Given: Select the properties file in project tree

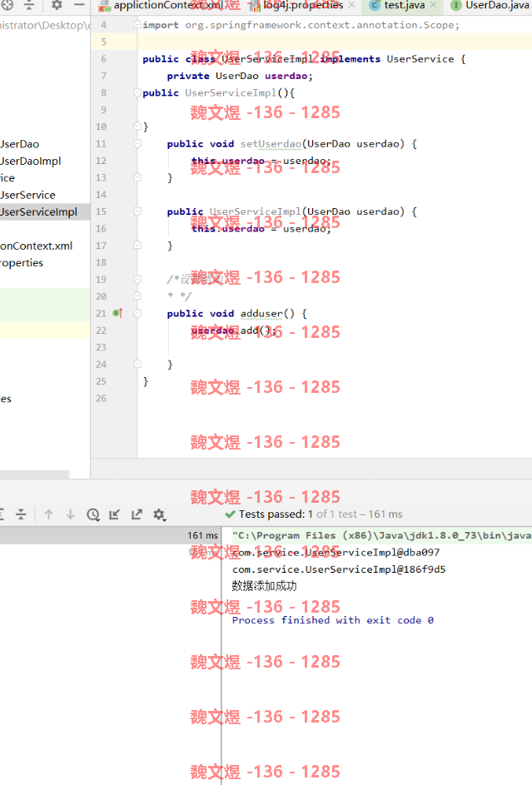Looking at the screenshot, I should click(x=22, y=263).
